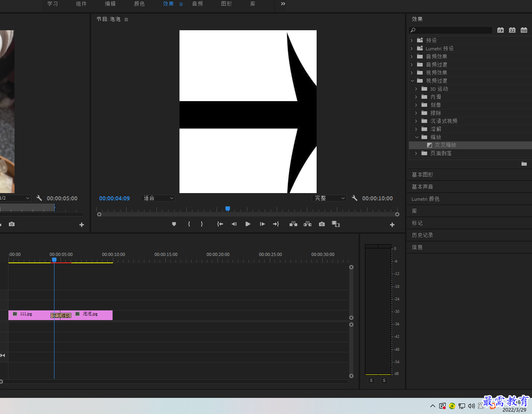Open the Program monitor settings wrench
This screenshot has height=414, width=532.
(355, 198)
